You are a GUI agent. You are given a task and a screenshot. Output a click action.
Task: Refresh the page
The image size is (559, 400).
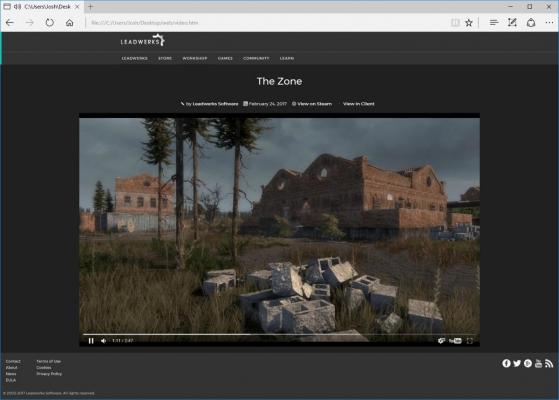(50, 22)
